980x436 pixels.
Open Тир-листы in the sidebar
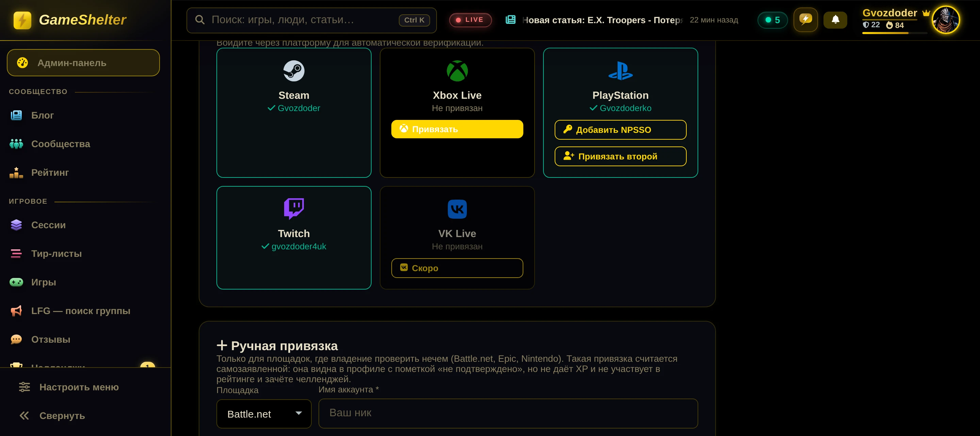(56, 254)
